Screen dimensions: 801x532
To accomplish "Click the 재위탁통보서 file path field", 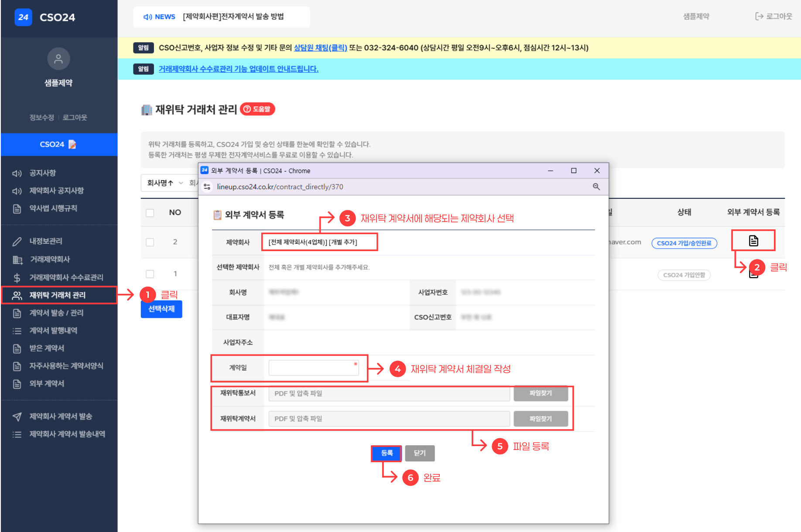I will (x=389, y=393).
